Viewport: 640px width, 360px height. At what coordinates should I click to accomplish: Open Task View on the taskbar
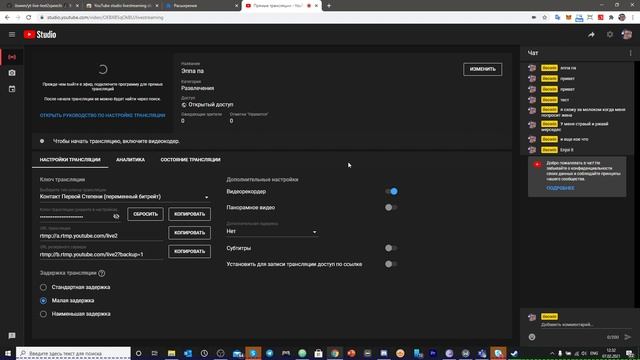[x=155, y=353]
